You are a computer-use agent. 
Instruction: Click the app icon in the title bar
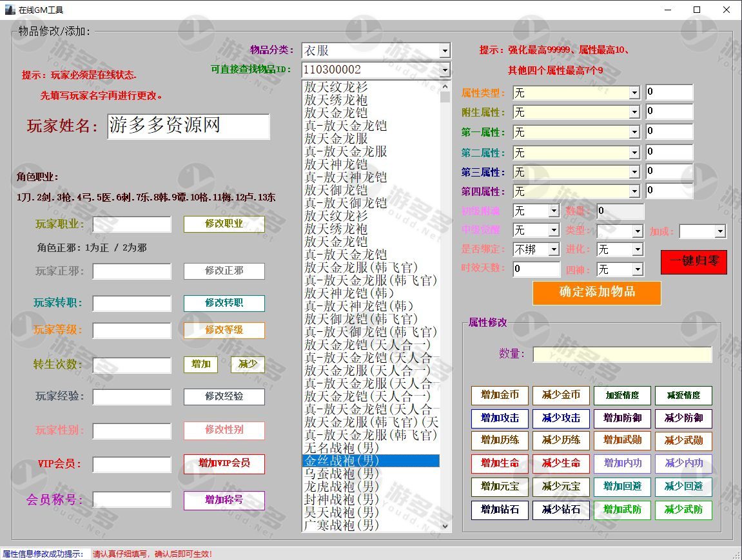10,10
